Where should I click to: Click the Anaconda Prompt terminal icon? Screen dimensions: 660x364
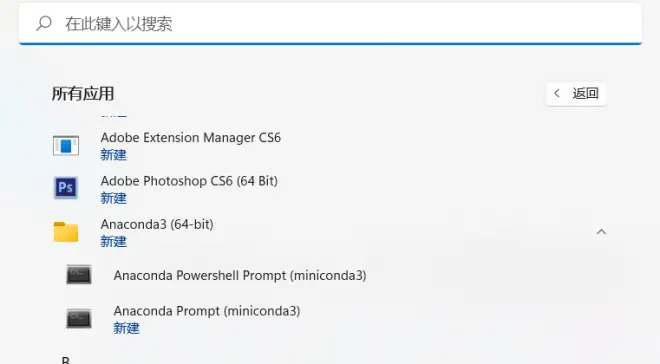point(79,319)
